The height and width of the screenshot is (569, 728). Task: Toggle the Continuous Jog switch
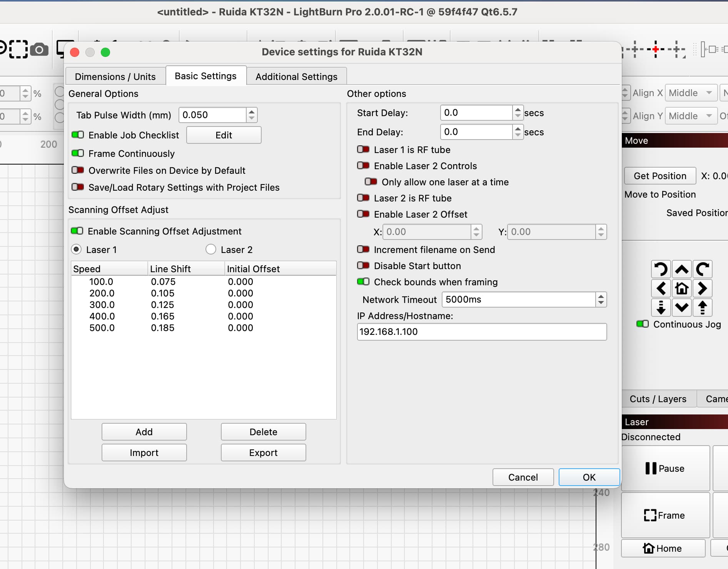(x=642, y=324)
